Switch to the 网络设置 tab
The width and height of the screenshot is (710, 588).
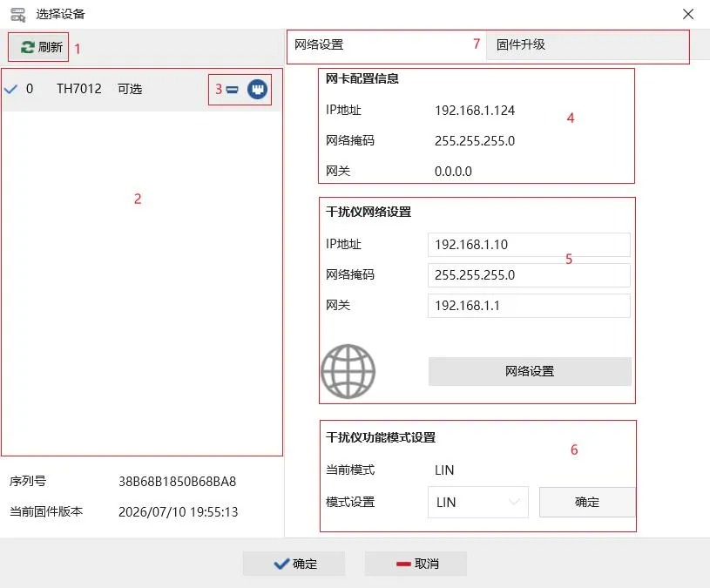[x=386, y=44]
